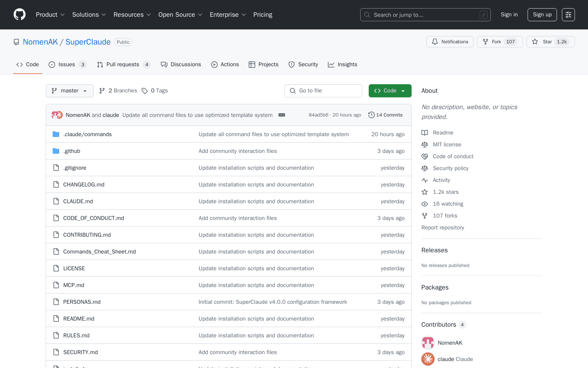Open the Product menu chevron
Viewport: 588px width, 368px height.
(x=62, y=15)
